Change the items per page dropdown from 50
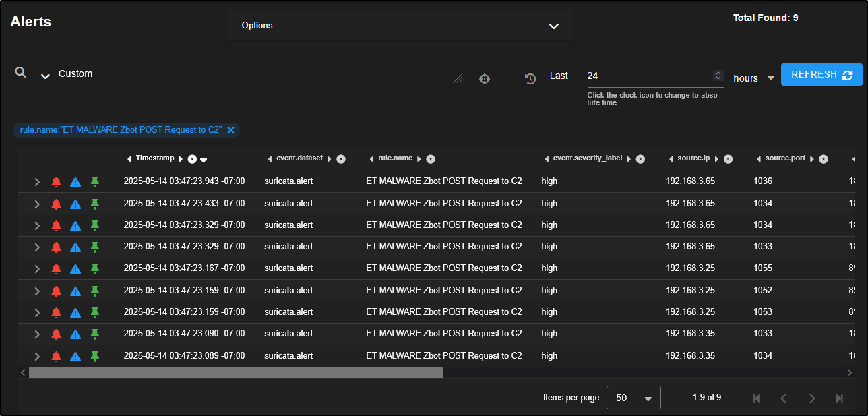Image resolution: width=868 pixels, height=416 pixels. (633, 398)
